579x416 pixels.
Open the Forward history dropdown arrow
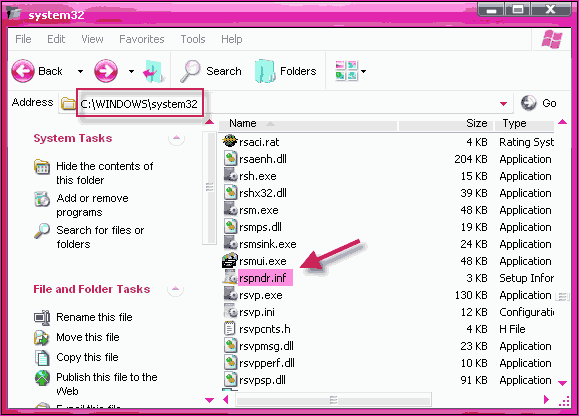[131, 71]
